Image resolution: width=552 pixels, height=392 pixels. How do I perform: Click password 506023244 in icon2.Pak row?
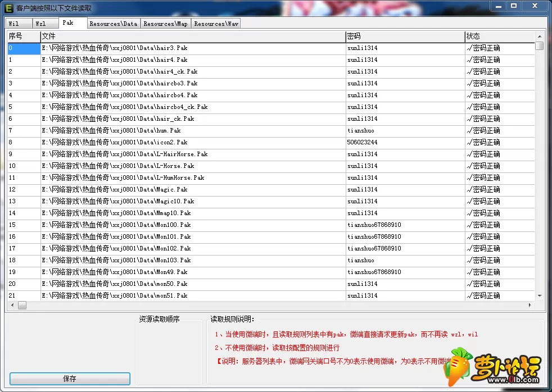point(362,143)
